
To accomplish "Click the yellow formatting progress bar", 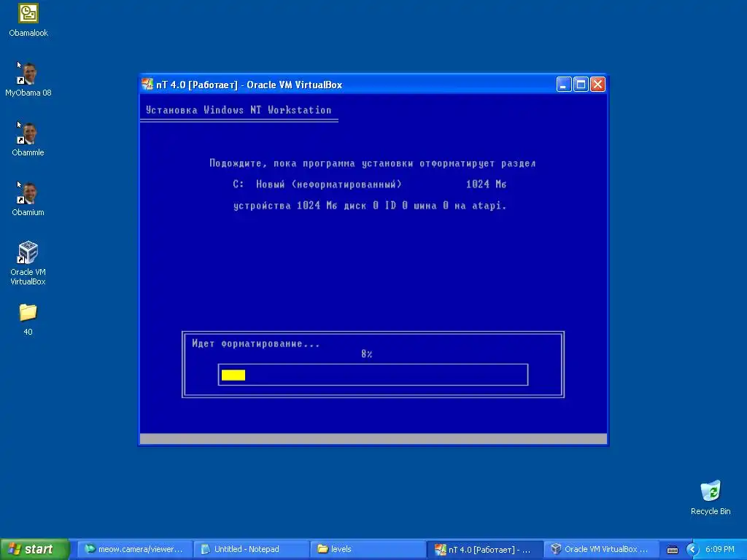I will click(233, 376).
